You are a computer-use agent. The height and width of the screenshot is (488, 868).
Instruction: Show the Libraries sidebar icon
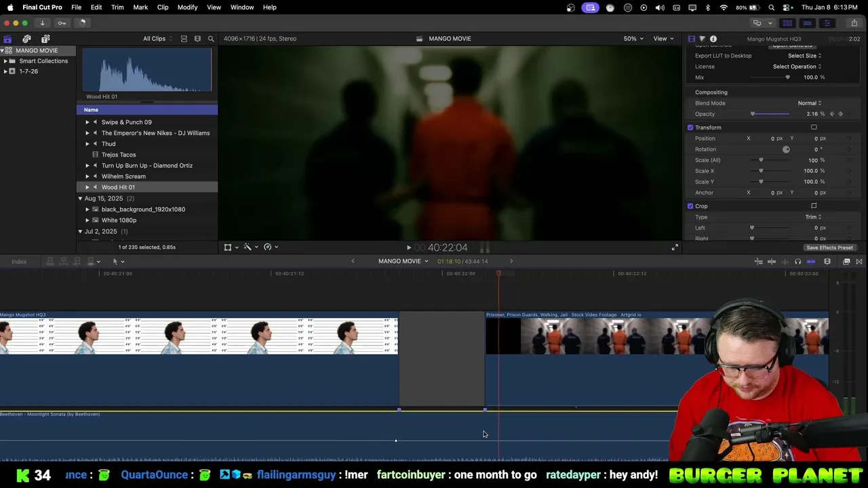point(7,39)
